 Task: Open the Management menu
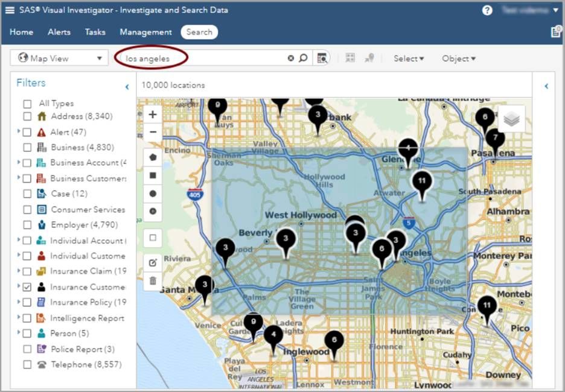click(x=145, y=32)
